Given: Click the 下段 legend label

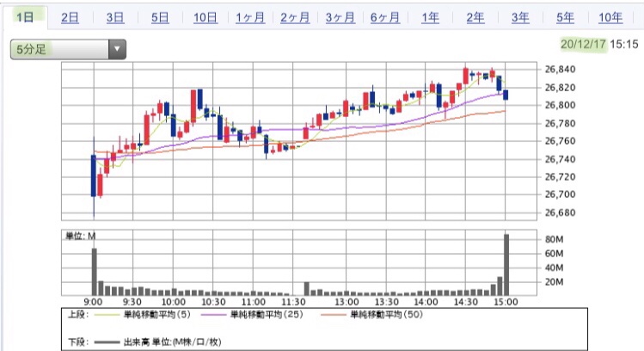Looking at the screenshot, I should (x=77, y=342).
